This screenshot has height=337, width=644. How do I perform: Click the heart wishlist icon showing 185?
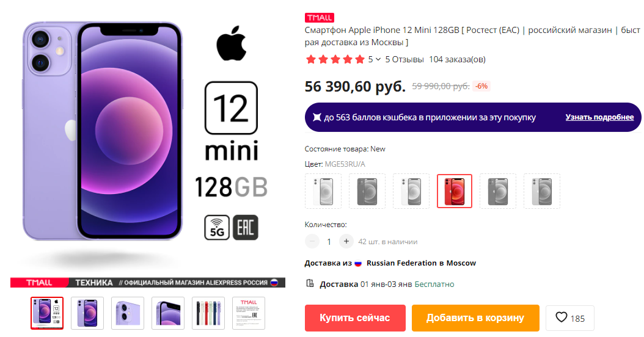coord(562,317)
